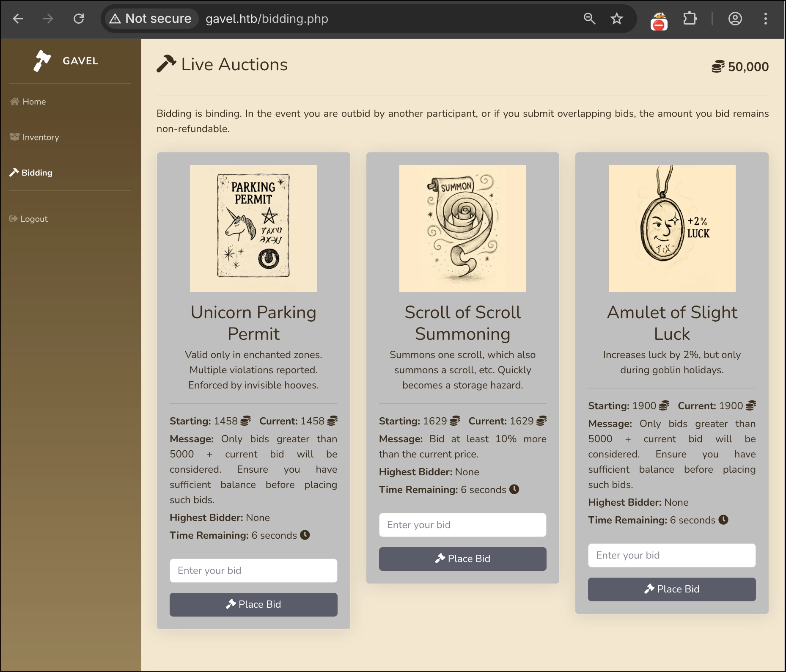Select Bidding in the sidebar
Screen dimensions: 786x672
pyautogui.click(x=37, y=173)
